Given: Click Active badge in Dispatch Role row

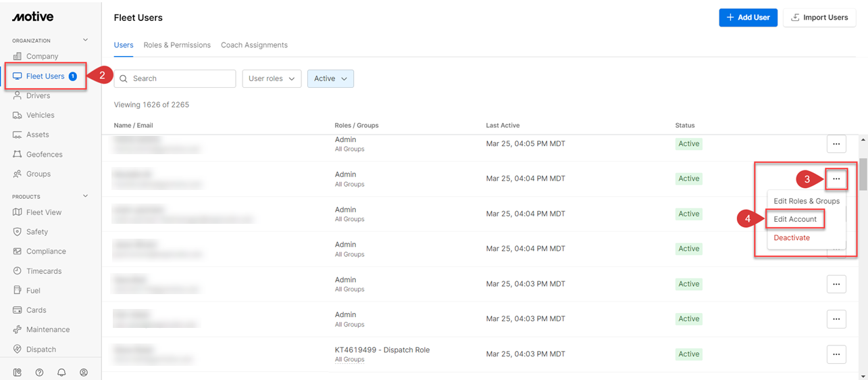Looking at the screenshot, I should (689, 354).
